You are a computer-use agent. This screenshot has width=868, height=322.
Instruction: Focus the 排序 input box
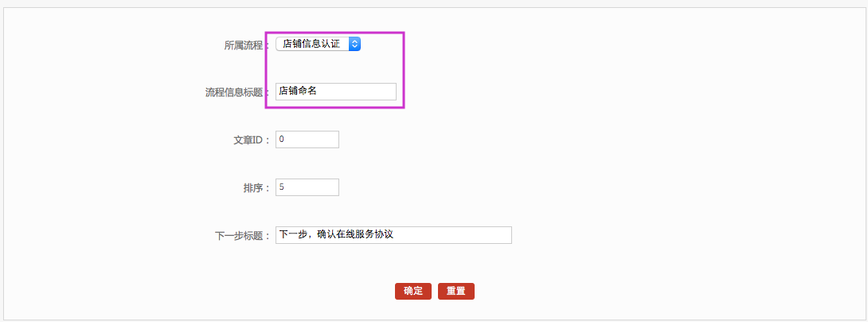click(x=307, y=187)
